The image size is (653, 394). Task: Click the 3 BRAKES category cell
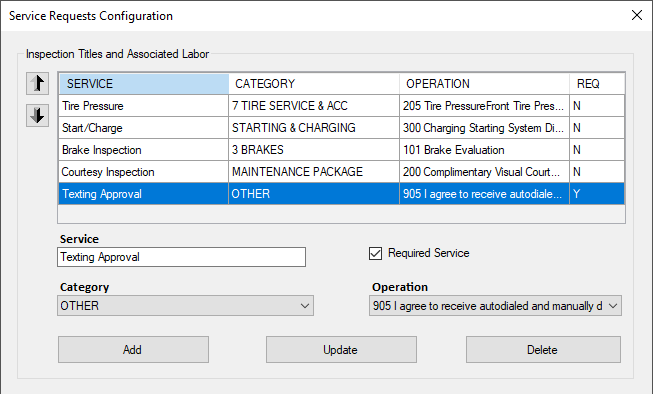coord(314,150)
